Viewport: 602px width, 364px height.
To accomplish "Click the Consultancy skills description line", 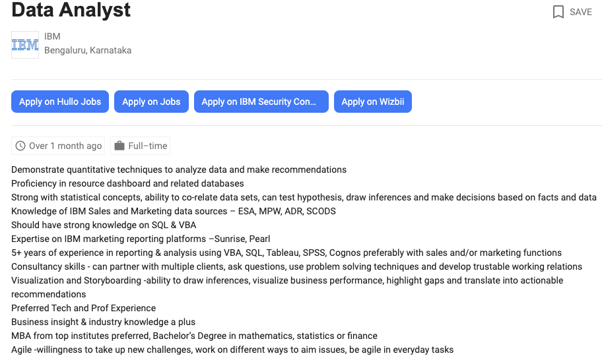I will [x=296, y=266].
